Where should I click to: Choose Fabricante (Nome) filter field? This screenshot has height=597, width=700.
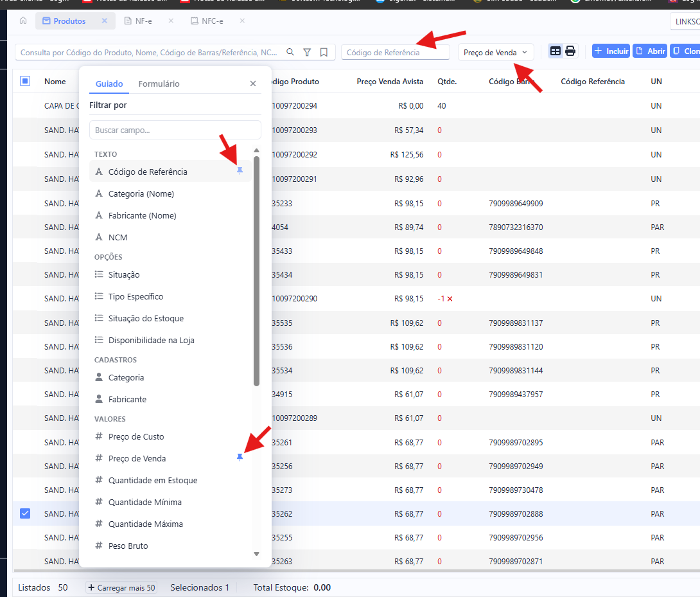[170, 215]
